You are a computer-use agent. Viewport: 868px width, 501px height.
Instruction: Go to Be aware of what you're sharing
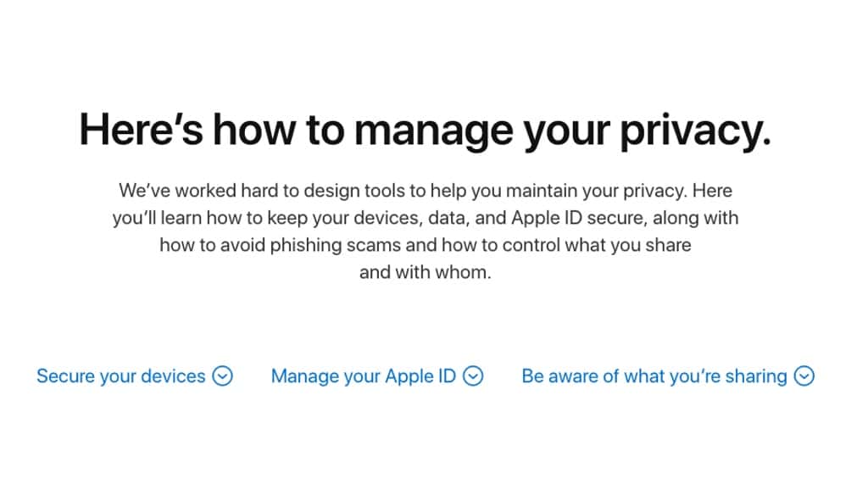click(x=654, y=376)
